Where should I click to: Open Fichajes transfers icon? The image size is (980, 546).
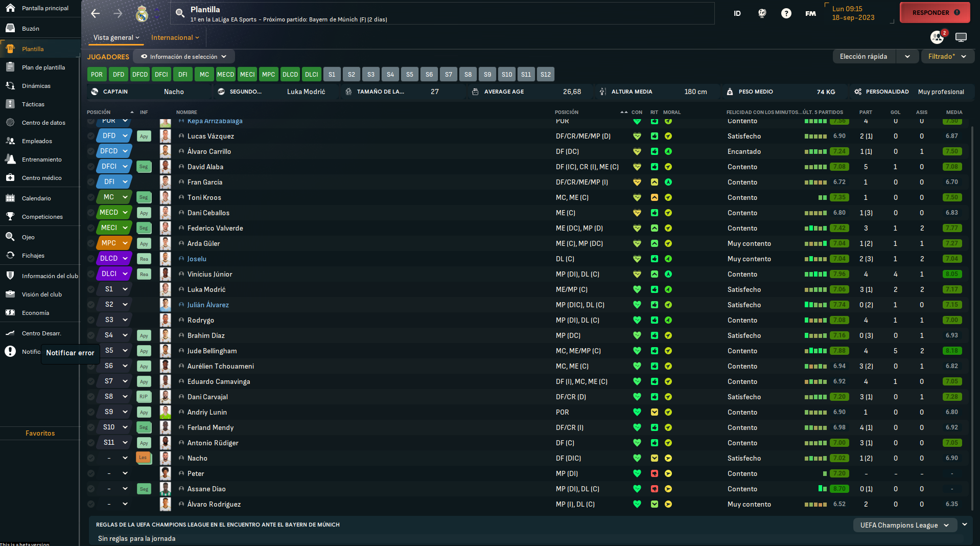[x=10, y=256]
